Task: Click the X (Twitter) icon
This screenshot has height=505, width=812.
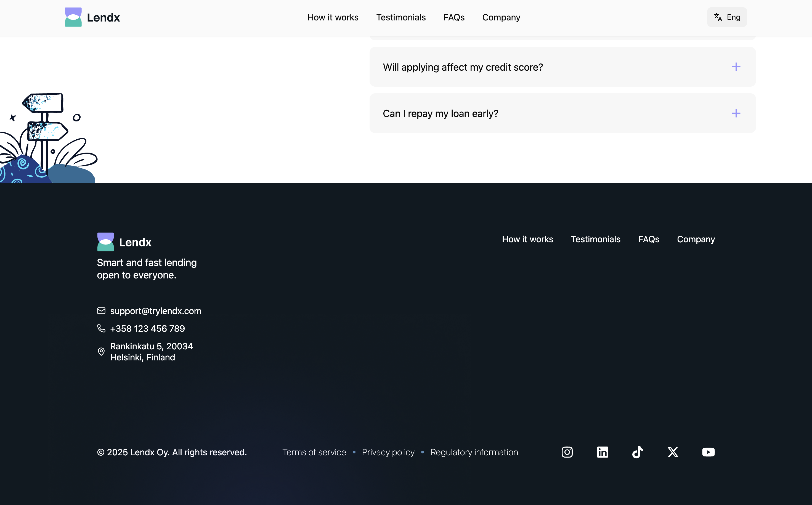Action: tap(673, 452)
